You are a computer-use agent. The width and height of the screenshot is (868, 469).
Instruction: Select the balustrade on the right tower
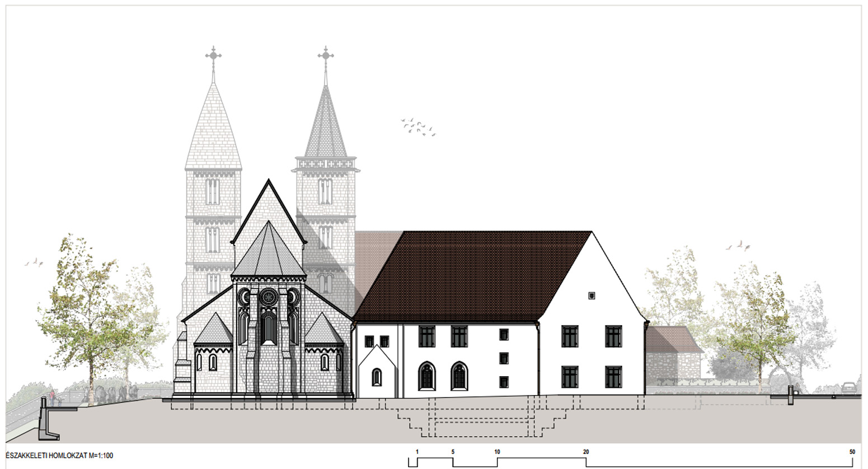pos(326,163)
